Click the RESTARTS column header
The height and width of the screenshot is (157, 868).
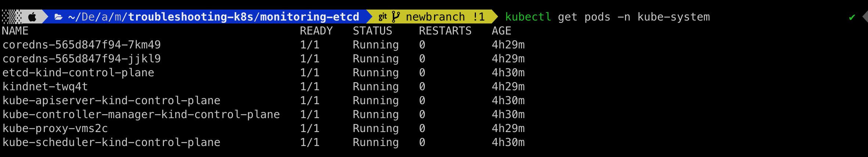(445, 31)
